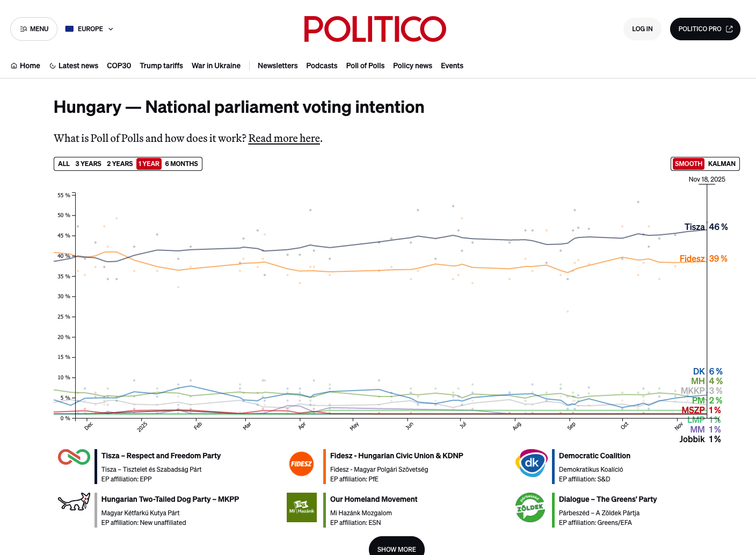This screenshot has width=756, height=555.
Task: Open the MENU search icon button
Action: click(x=34, y=29)
